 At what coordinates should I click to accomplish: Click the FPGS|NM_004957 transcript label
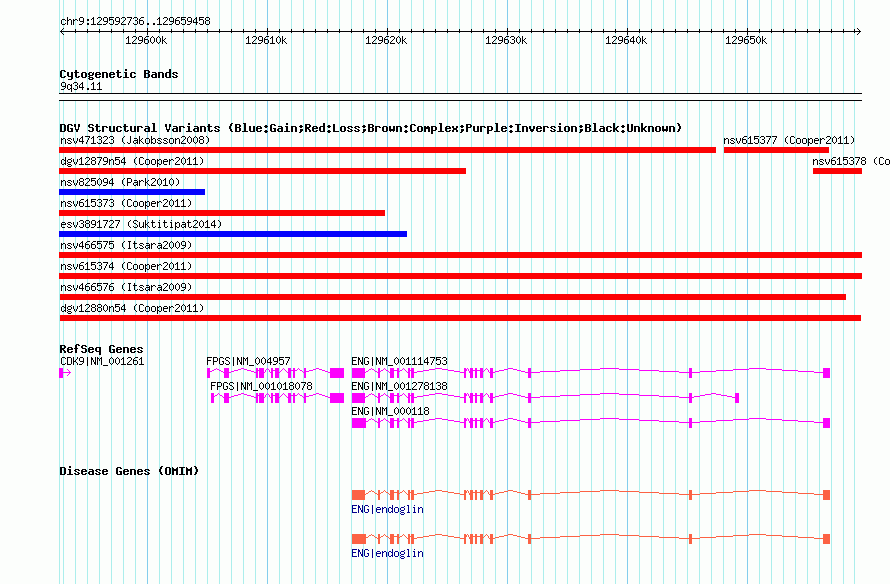[248, 361]
